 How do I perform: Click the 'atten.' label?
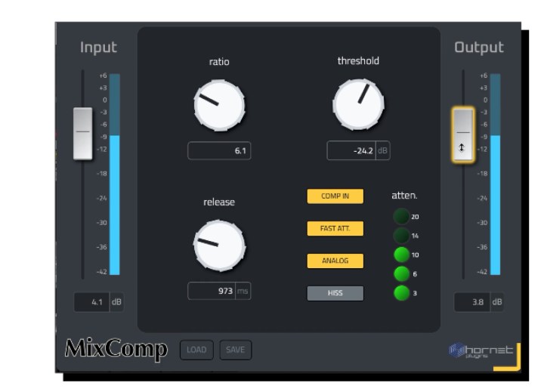point(404,196)
